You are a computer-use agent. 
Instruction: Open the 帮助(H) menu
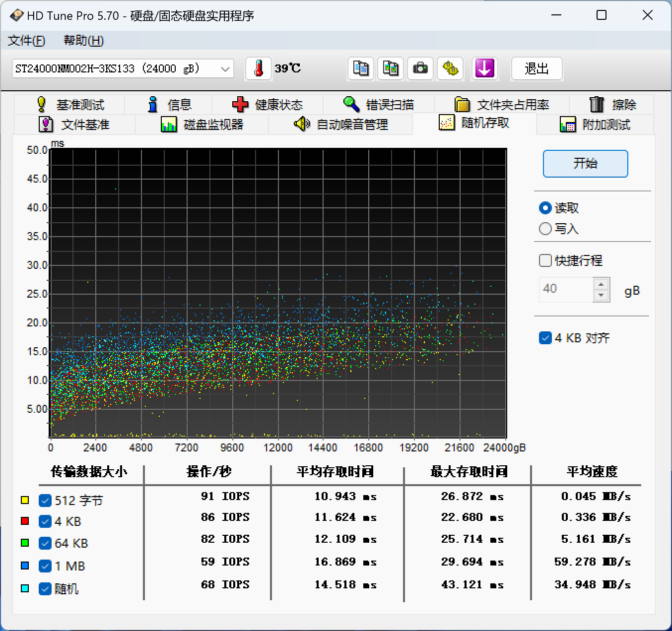click(x=83, y=41)
